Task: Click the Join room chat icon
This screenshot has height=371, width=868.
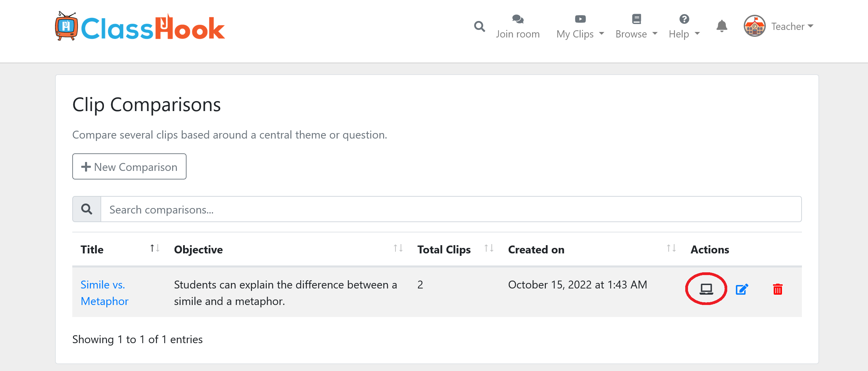Action: click(x=518, y=19)
